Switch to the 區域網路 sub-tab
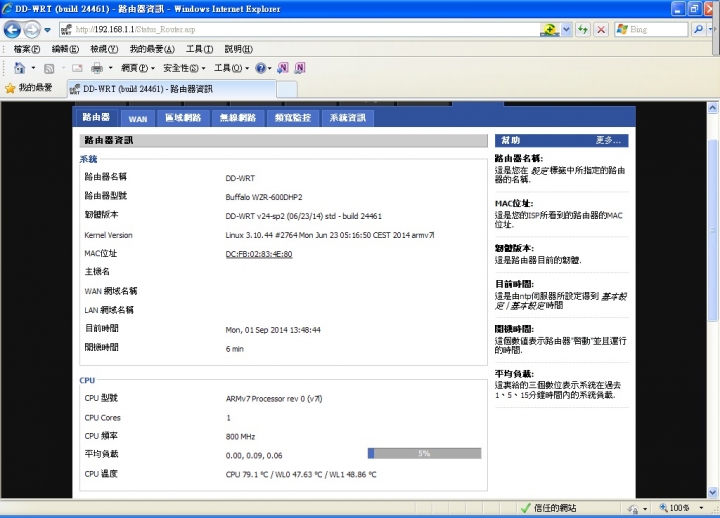Image resolution: width=720 pixels, height=518 pixels. 183,118
